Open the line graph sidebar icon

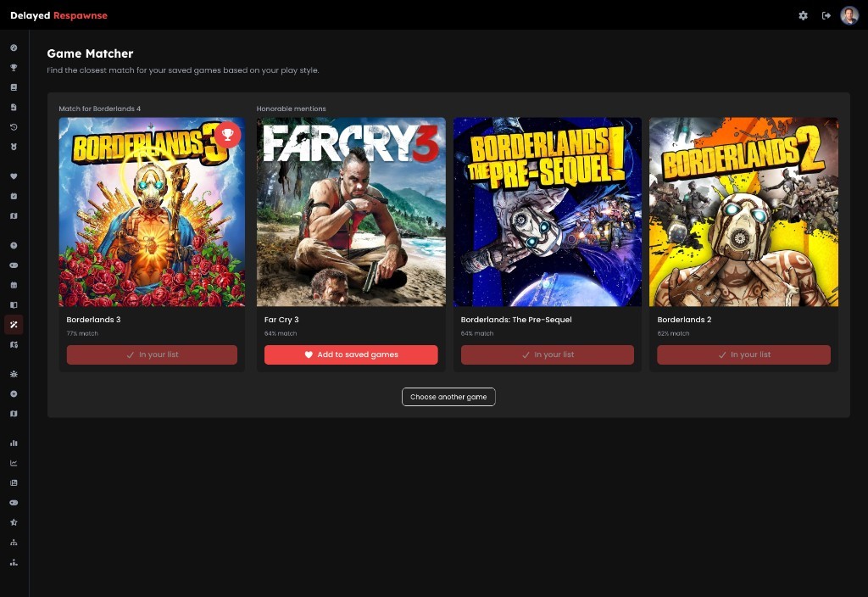pyautogui.click(x=14, y=463)
